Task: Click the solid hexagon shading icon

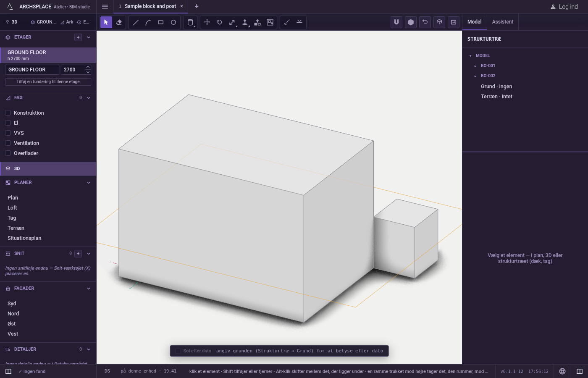Action: [x=411, y=22]
